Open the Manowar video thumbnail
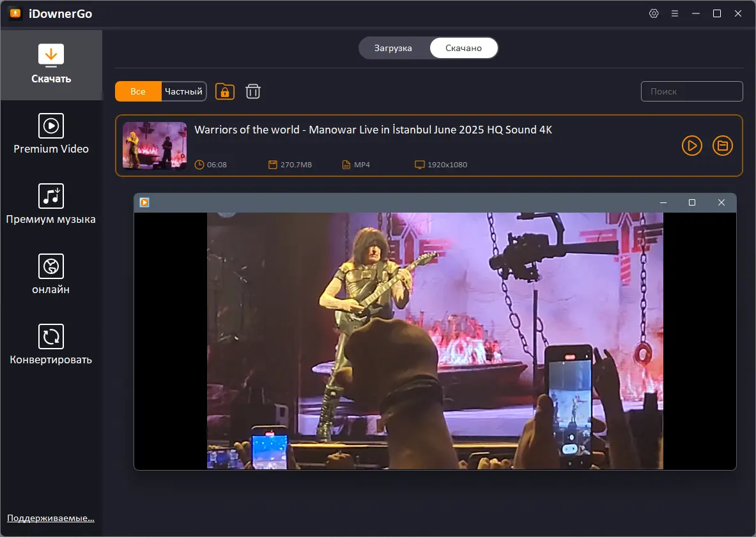This screenshot has height=537, width=756. click(155, 146)
